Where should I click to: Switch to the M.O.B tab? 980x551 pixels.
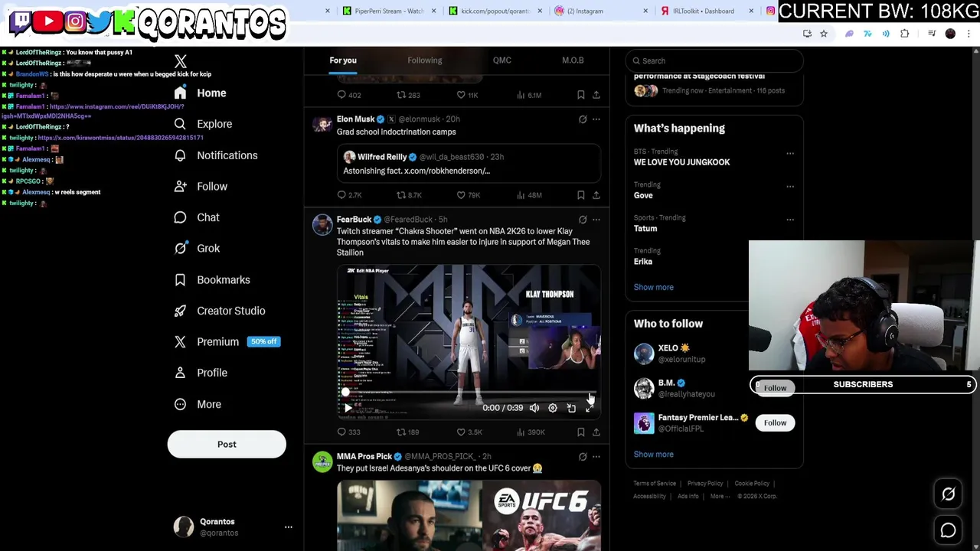[x=573, y=60]
